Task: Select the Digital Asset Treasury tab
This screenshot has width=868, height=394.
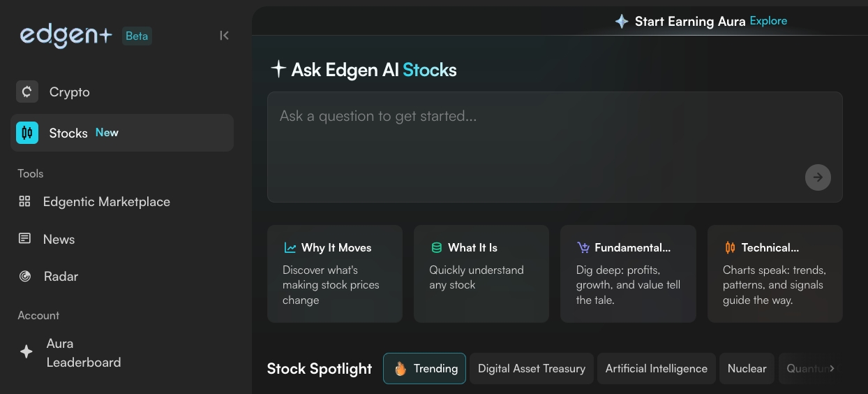Action: click(x=531, y=368)
